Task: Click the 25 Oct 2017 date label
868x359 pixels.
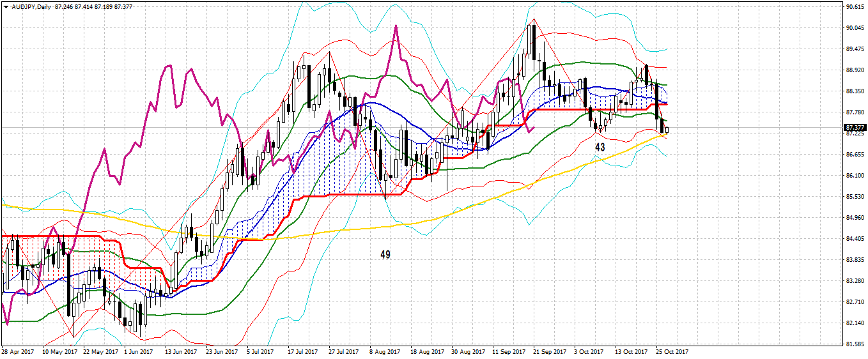Action: pyautogui.click(x=673, y=352)
